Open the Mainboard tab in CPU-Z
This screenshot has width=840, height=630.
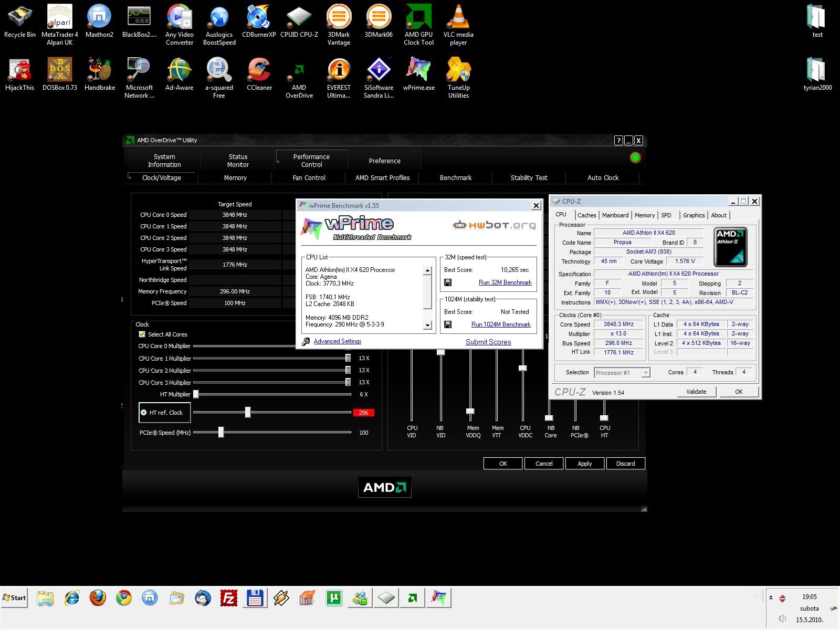pos(615,215)
